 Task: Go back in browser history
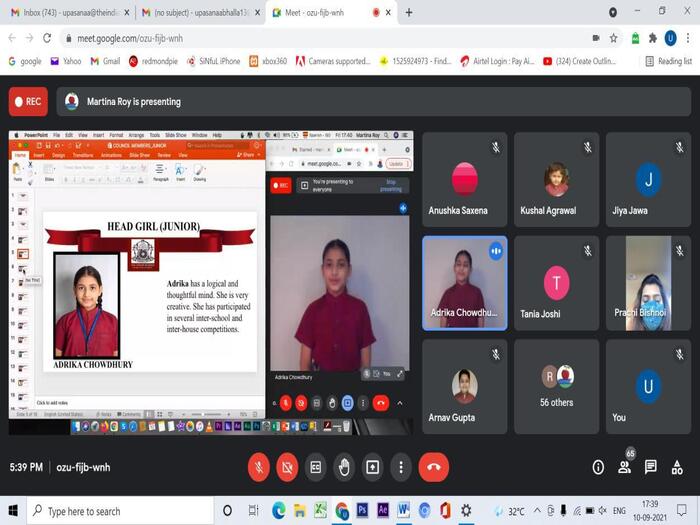point(12,38)
